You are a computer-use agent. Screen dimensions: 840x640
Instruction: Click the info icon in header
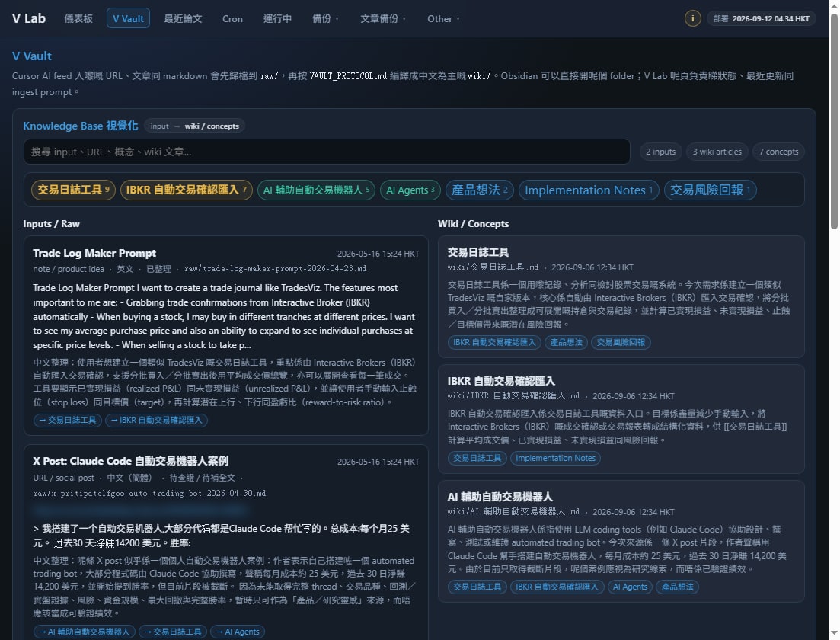(692, 18)
